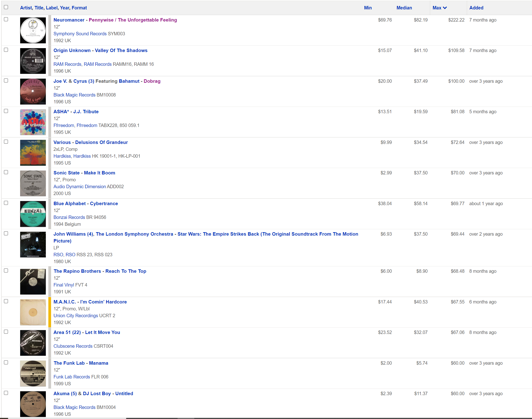
Task: Open Rapino Brothers sleeve thumbnail
Action: (x=33, y=282)
